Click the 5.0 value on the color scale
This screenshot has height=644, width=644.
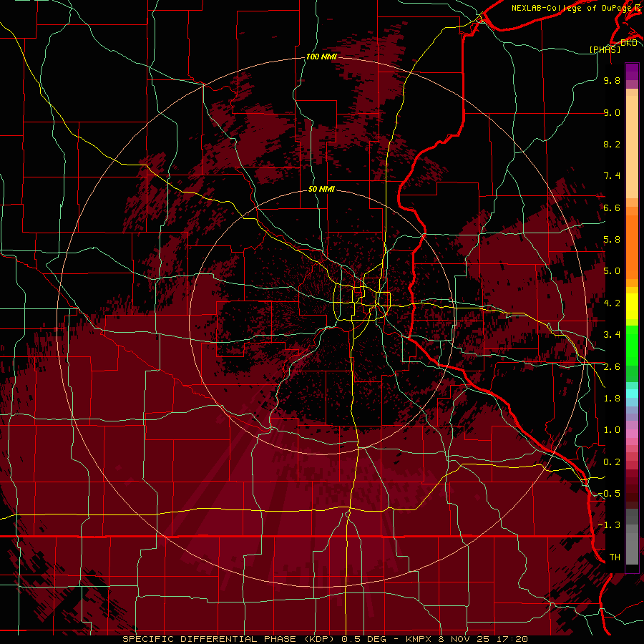(x=612, y=271)
